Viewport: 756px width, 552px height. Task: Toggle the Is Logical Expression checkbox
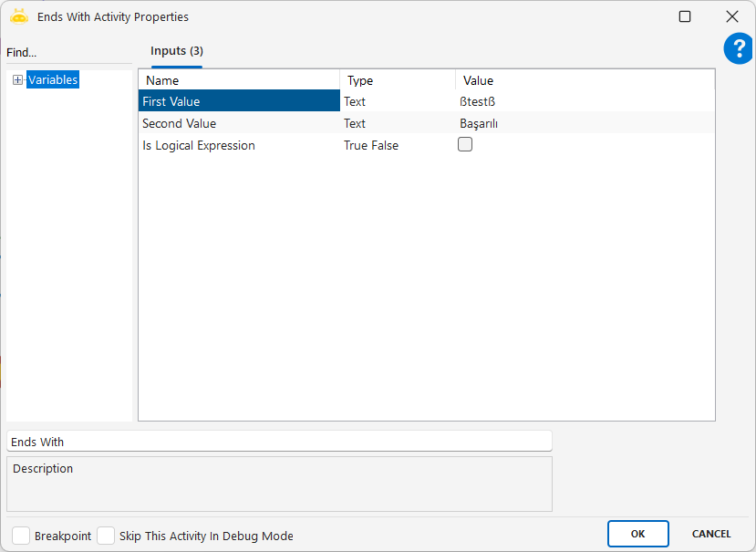[x=465, y=144]
